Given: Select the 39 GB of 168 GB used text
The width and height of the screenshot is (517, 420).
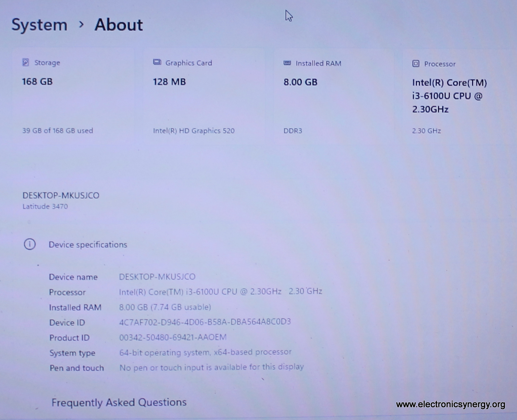Looking at the screenshot, I should click(x=58, y=131).
